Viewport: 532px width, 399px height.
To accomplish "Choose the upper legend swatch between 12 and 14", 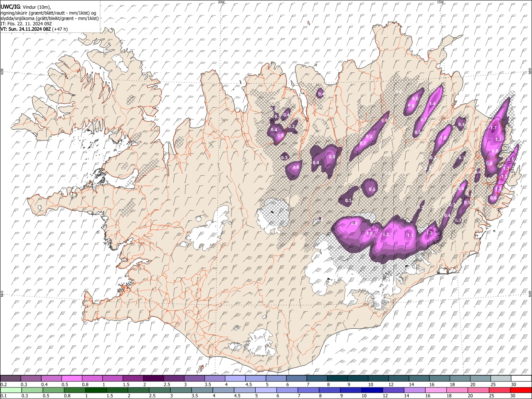I will (x=399, y=379).
